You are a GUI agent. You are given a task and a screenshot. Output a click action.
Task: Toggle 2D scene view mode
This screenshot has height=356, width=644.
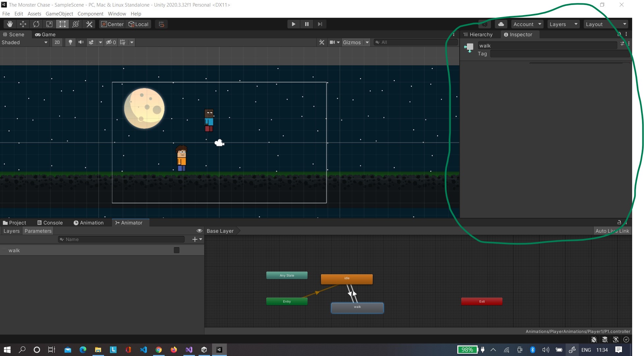coord(57,42)
